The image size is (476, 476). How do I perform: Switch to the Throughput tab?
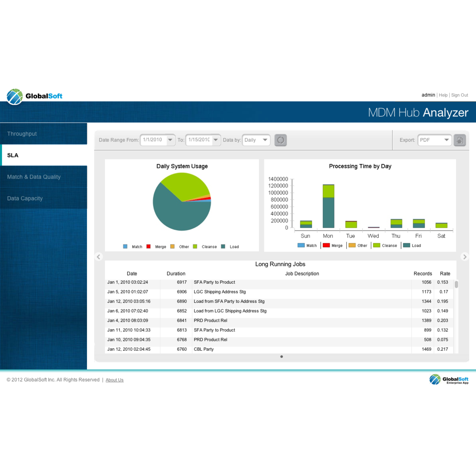click(44, 134)
